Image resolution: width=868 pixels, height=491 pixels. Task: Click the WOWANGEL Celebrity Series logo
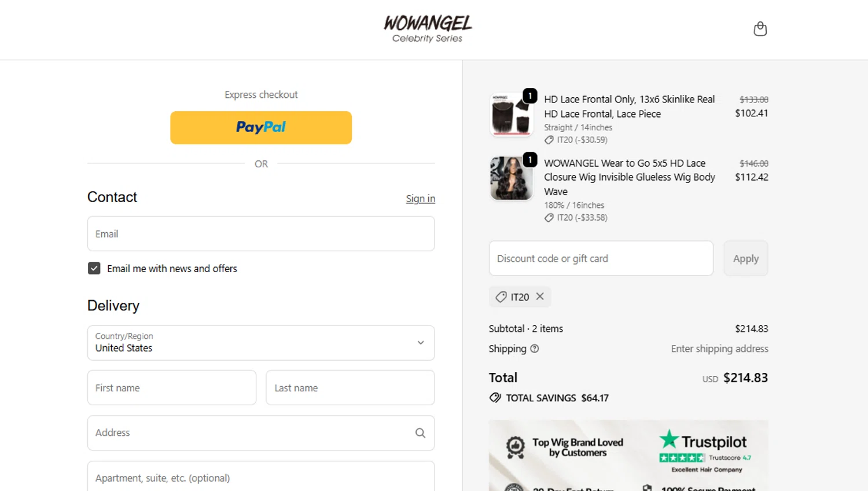pyautogui.click(x=428, y=29)
